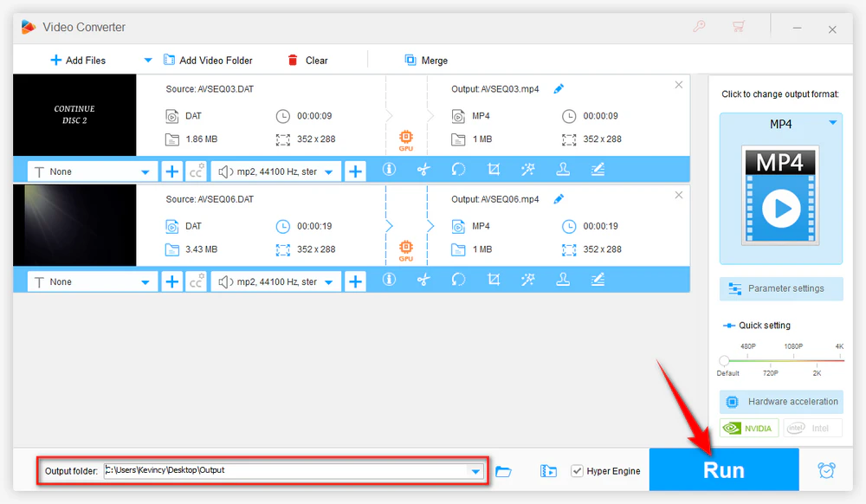Start conversion with the Run button
Image resolution: width=866 pixels, height=504 pixels.
pyautogui.click(x=723, y=469)
